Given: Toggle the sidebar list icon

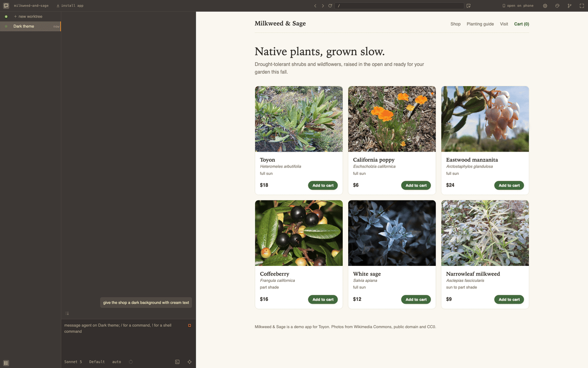Looking at the screenshot, I should tap(6, 363).
